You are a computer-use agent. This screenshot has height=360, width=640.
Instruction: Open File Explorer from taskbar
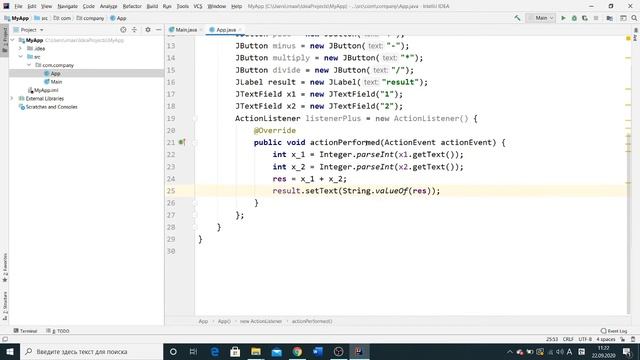point(256,351)
